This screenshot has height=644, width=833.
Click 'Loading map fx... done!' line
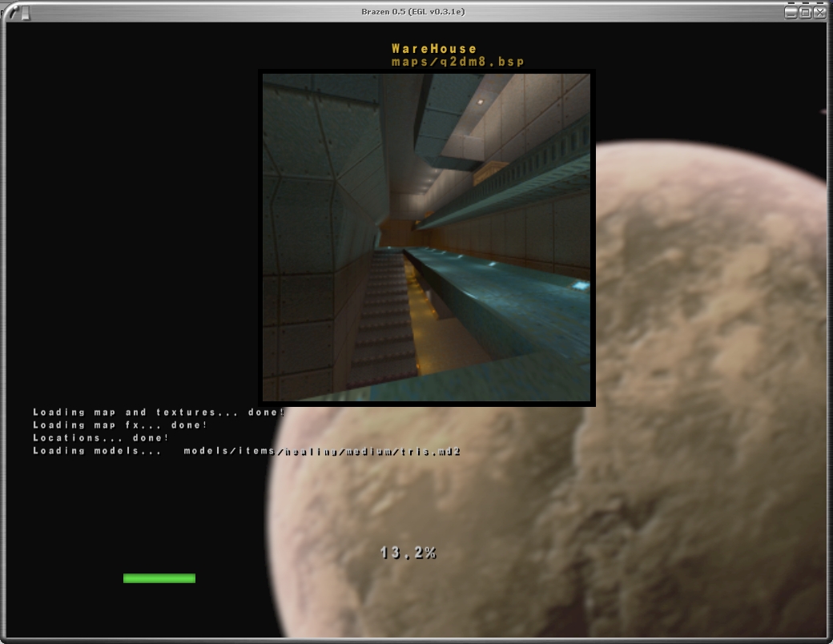click(x=120, y=425)
